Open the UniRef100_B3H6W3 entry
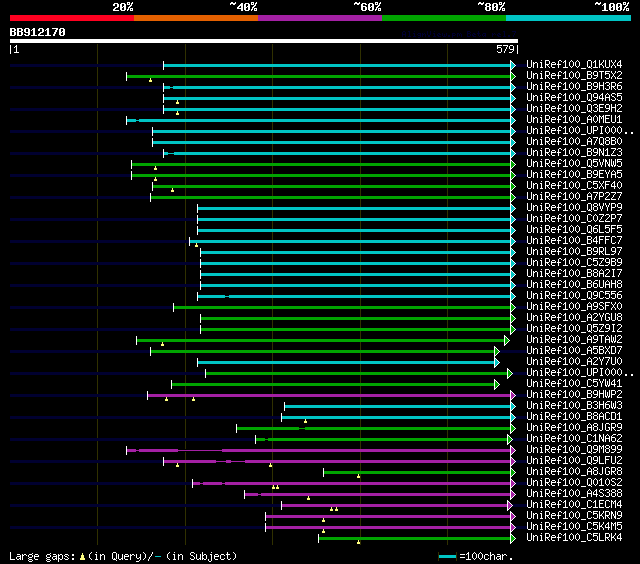 [574, 406]
